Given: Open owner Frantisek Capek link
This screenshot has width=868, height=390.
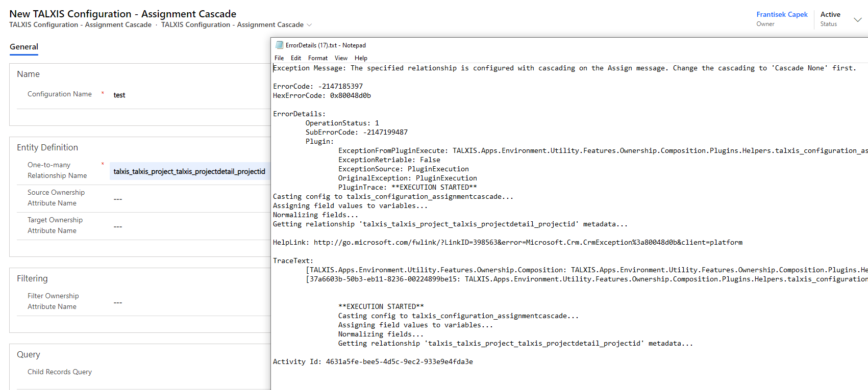Looking at the screenshot, I should [782, 14].
